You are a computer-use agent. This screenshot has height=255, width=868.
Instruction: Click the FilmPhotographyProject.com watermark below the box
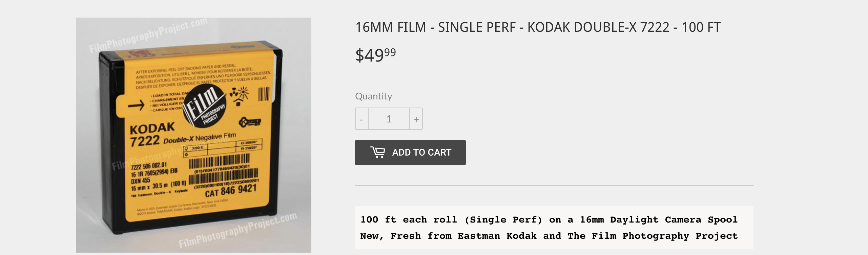pos(237,230)
